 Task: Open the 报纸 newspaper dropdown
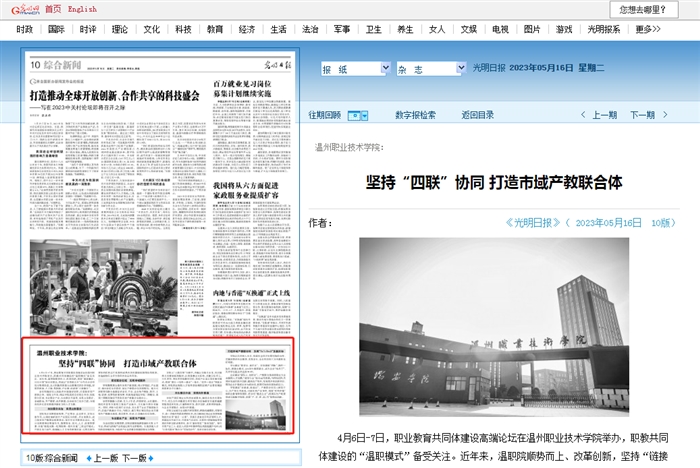point(356,69)
